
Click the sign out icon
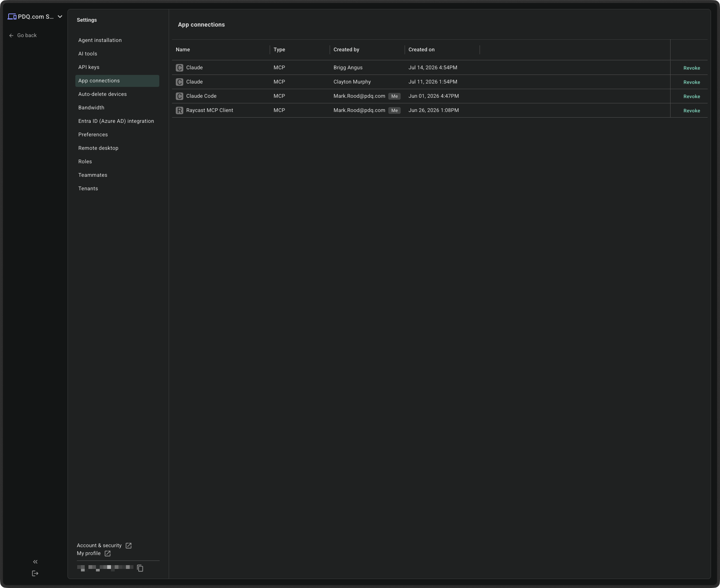[35, 573]
